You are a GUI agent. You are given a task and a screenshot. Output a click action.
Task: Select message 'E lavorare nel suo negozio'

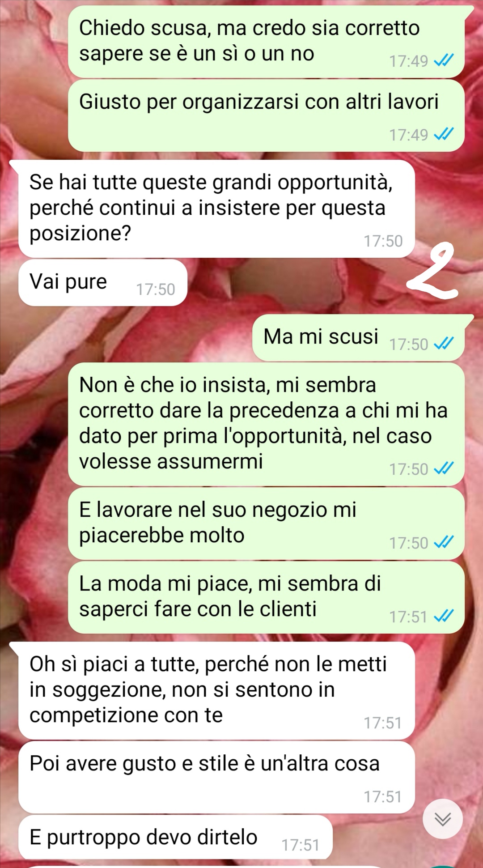coord(266,523)
